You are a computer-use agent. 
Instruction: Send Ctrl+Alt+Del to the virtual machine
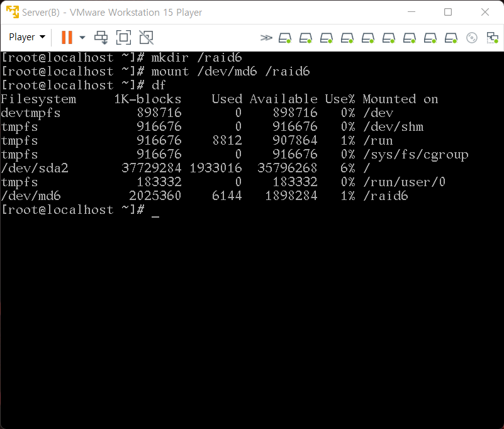tap(101, 37)
